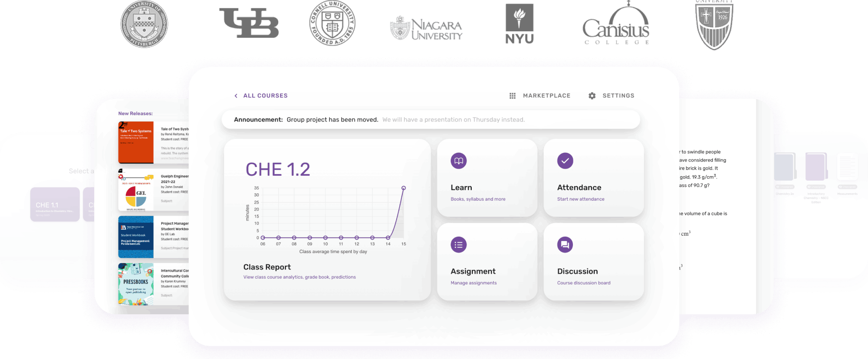
Task: Open the Marketplace grid icon
Action: point(513,96)
